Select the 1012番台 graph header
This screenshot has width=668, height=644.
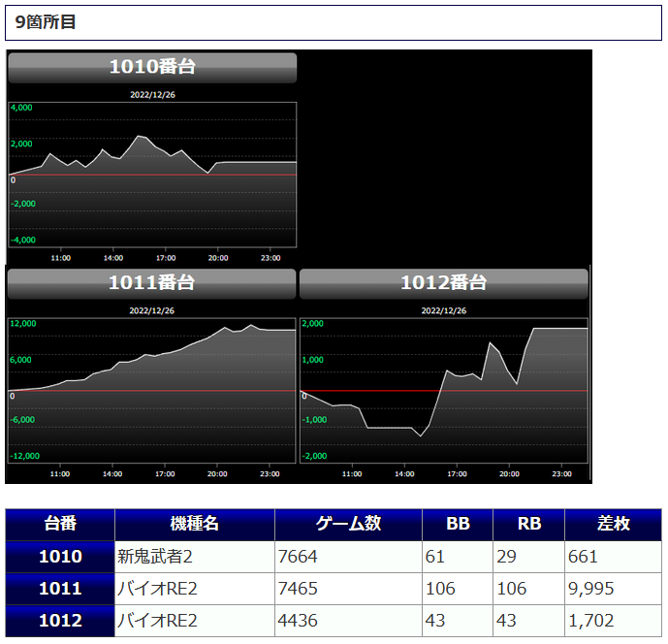point(443,284)
